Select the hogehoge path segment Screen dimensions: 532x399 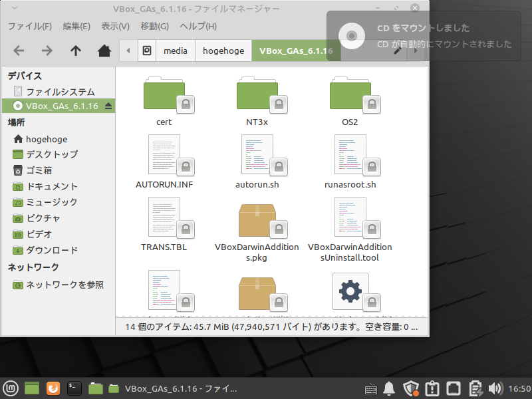223,51
